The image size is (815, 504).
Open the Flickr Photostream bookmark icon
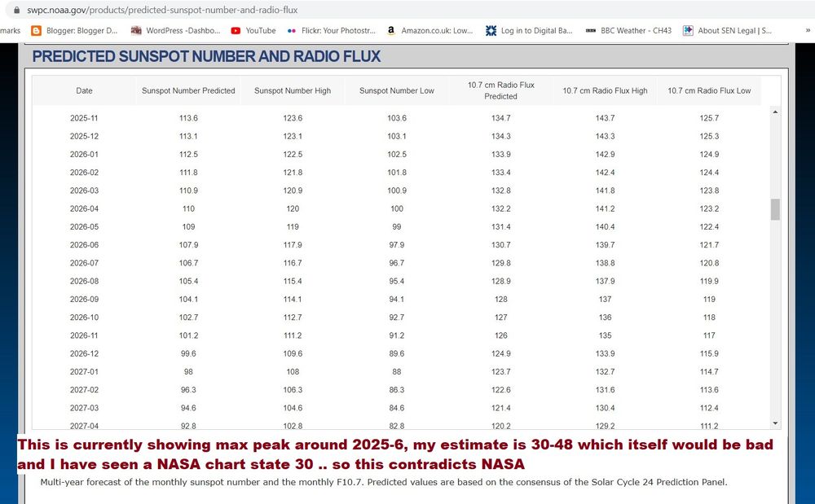click(x=292, y=31)
